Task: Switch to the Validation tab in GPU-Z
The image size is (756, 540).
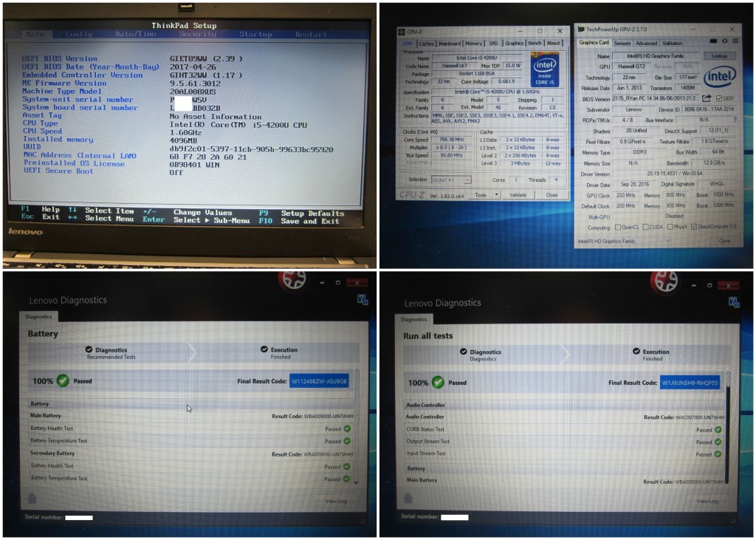Action: click(x=672, y=43)
